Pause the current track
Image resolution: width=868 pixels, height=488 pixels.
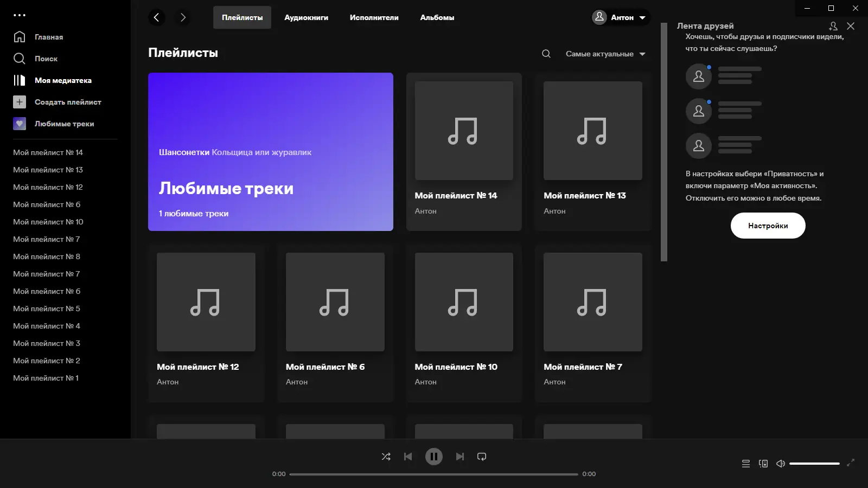click(434, 457)
